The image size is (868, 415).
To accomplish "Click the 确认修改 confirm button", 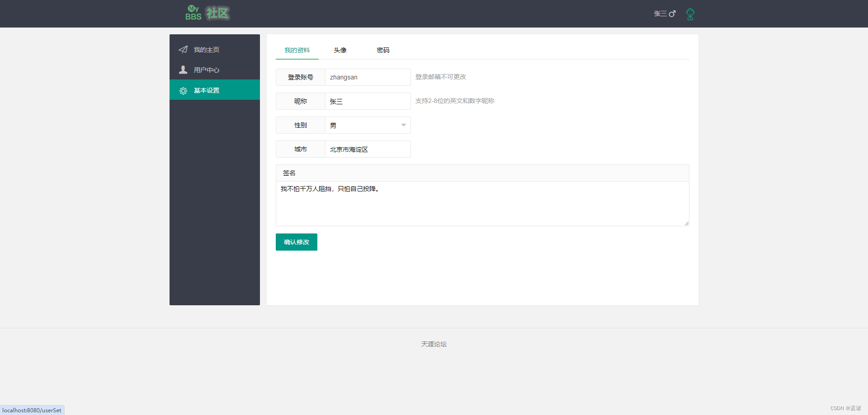I will tap(296, 242).
